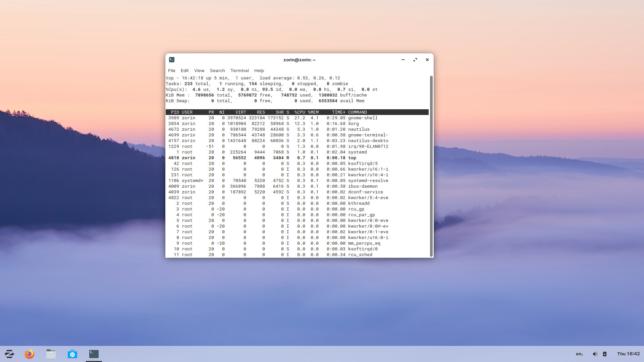Open the Zorin menu launcher

9,354
